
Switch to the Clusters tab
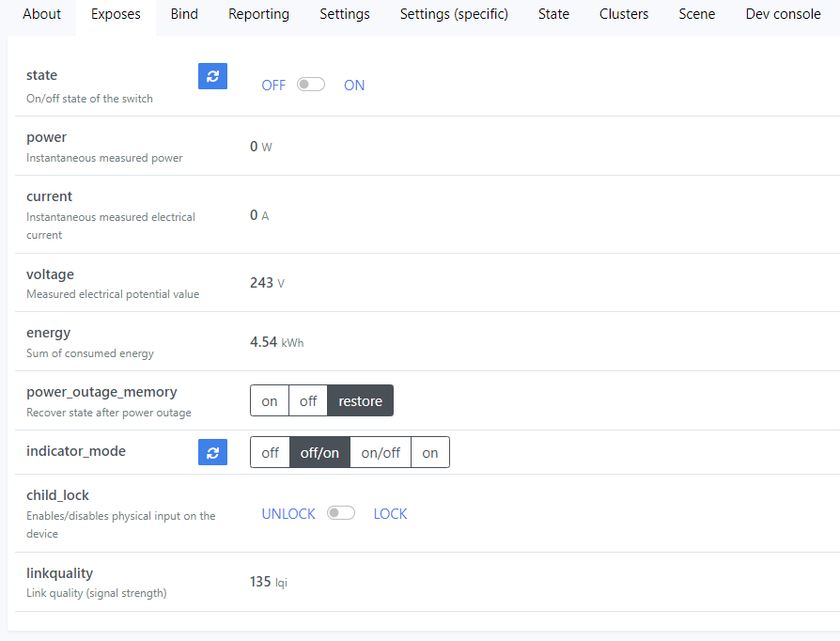tap(623, 14)
